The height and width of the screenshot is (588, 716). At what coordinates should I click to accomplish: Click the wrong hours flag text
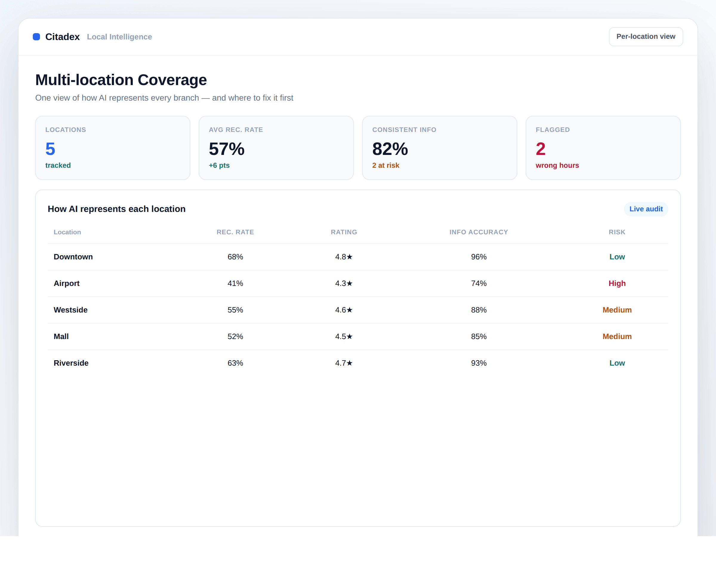[557, 165]
